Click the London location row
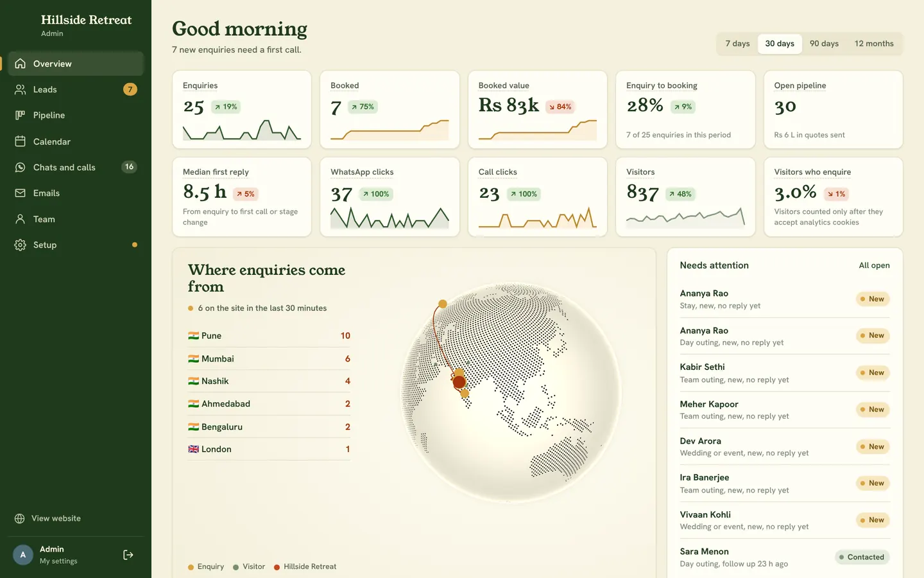The width and height of the screenshot is (924, 578). 269,449
